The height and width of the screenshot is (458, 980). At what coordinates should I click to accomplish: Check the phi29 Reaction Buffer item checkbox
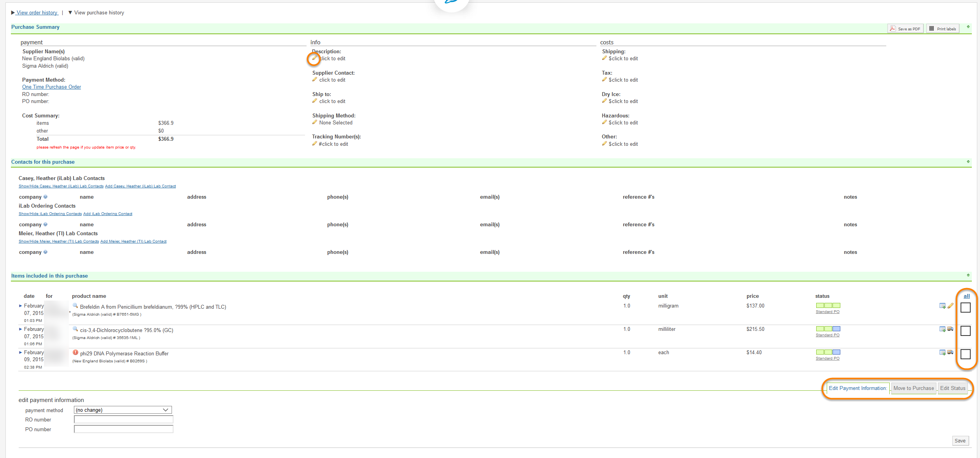965,354
